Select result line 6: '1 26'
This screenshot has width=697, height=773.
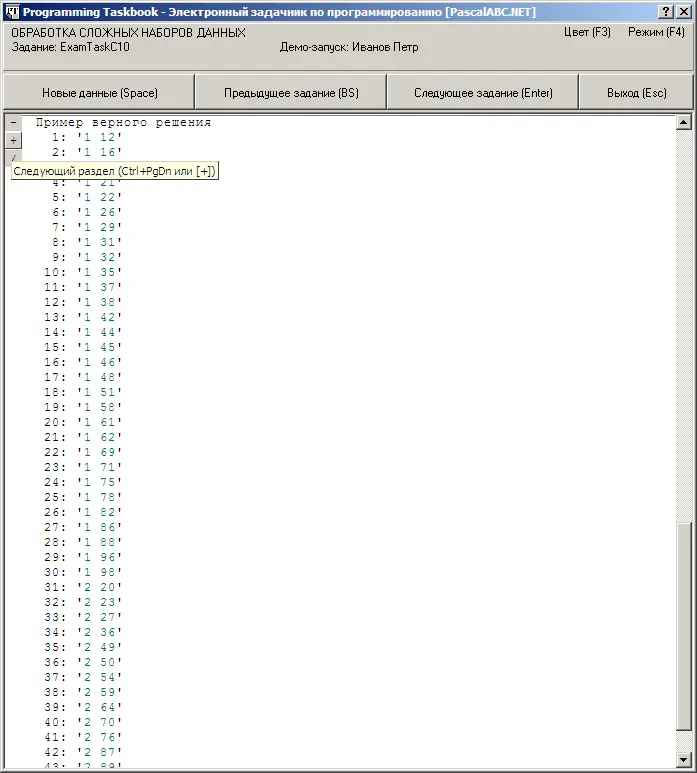click(x=86, y=212)
